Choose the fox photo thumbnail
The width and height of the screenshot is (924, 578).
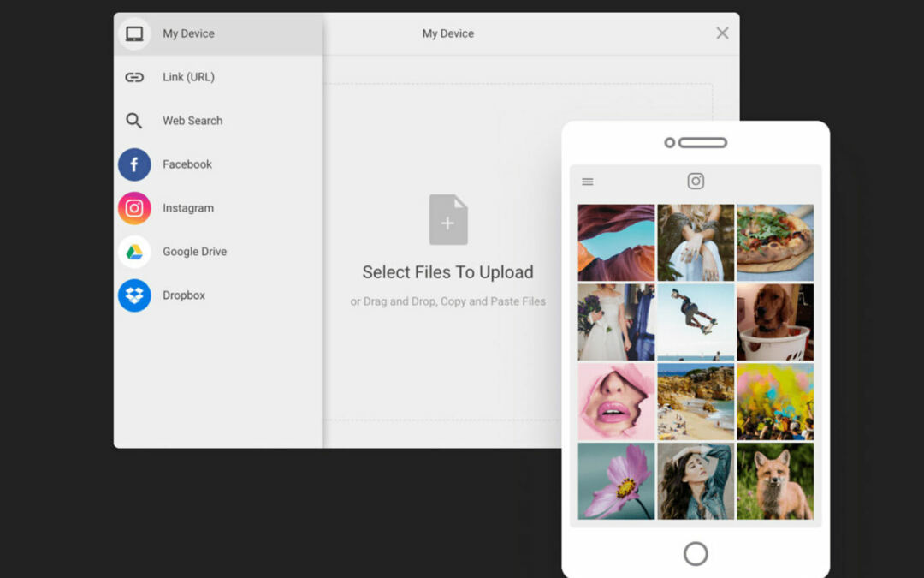(x=774, y=480)
